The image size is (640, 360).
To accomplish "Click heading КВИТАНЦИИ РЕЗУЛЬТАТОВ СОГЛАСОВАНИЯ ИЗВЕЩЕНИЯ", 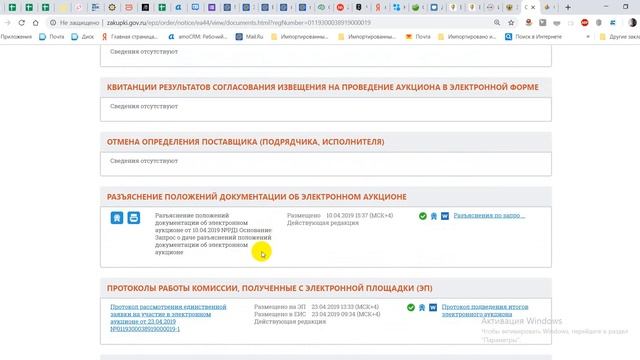I will [x=322, y=87].
